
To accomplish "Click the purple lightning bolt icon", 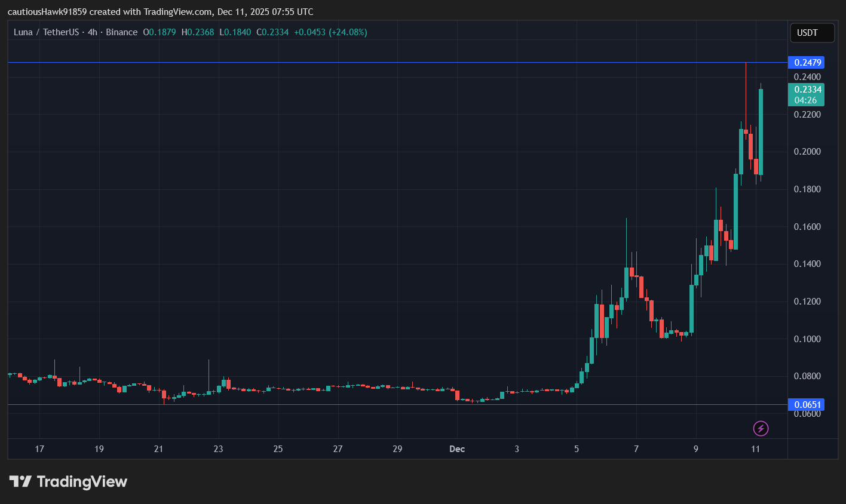I will tap(761, 428).
